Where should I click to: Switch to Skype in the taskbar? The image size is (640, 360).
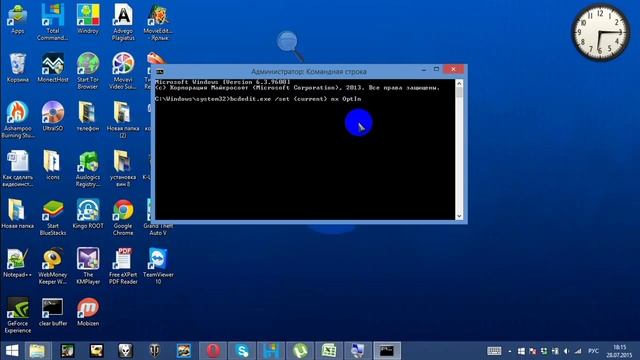point(242,351)
